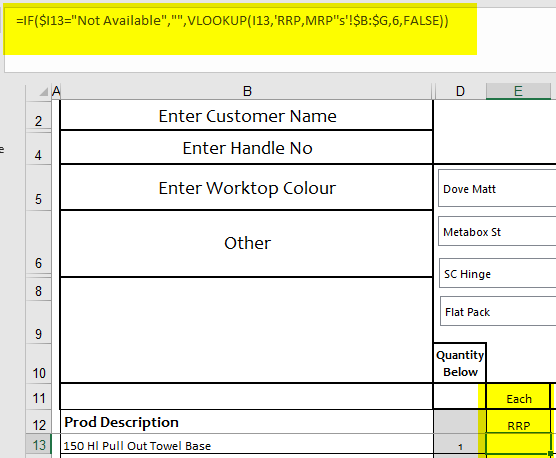Open the Metabox St dropdown box
Image resolution: width=556 pixels, height=458 pixels.
[497, 231]
